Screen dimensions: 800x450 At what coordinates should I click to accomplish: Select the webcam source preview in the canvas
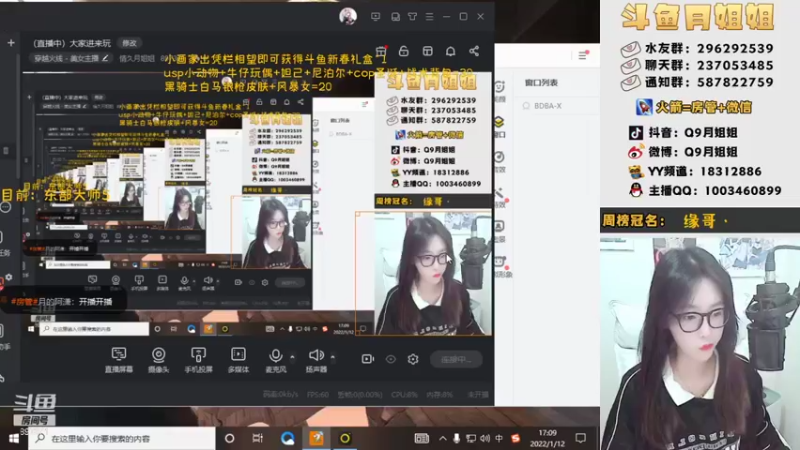coord(423,273)
